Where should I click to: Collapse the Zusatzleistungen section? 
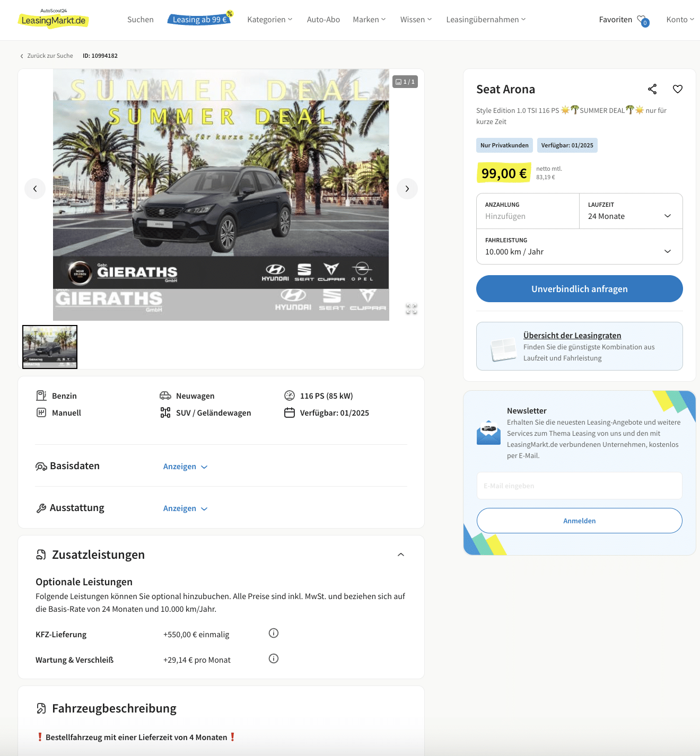click(x=401, y=555)
